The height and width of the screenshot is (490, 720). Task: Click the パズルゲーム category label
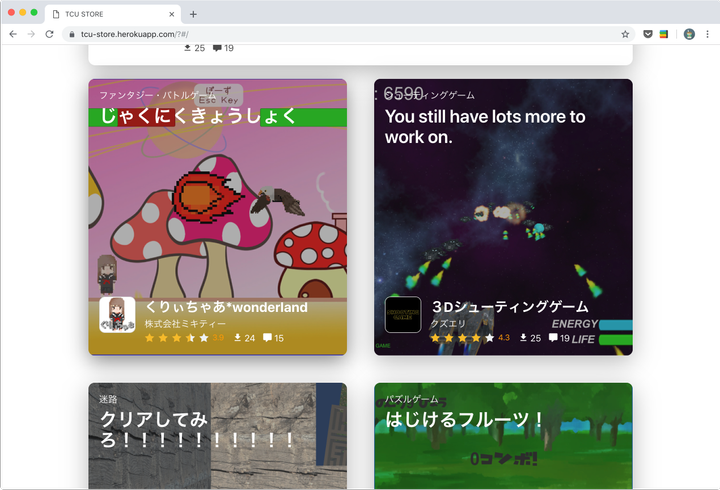point(411,399)
